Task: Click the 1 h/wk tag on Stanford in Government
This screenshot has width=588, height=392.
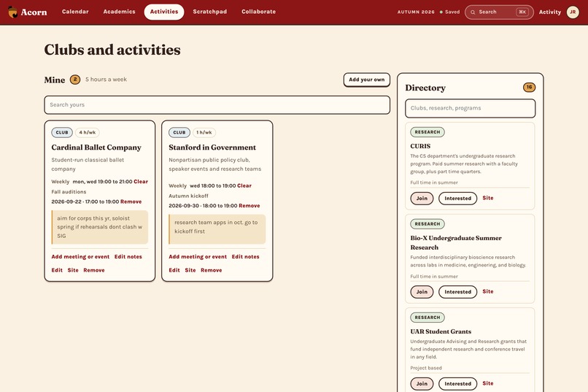Action: [x=204, y=132]
